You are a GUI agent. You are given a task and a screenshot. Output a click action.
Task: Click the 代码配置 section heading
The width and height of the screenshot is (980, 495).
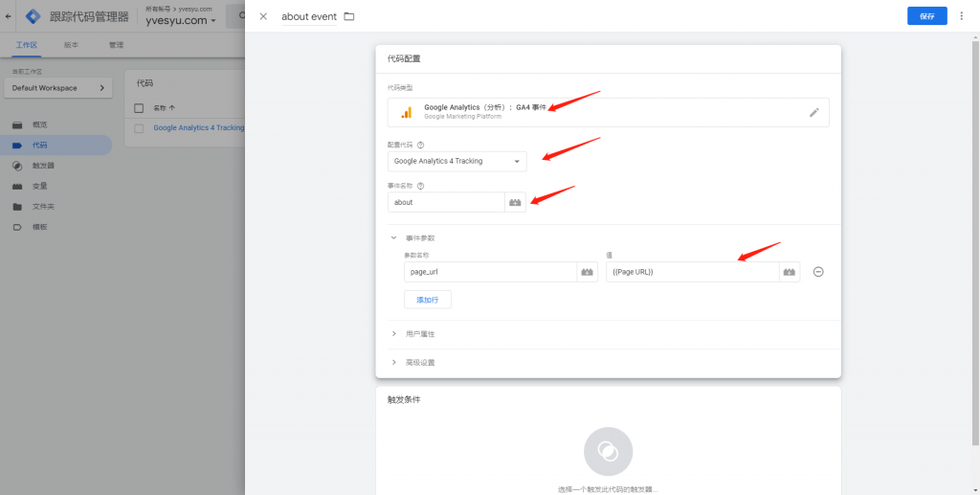point(404,58)
